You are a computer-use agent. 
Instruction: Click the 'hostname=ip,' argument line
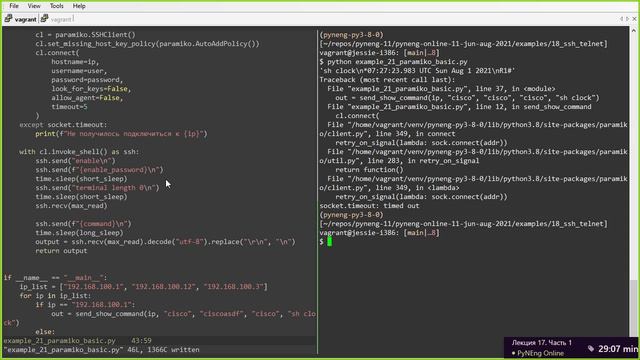(75, 62)
